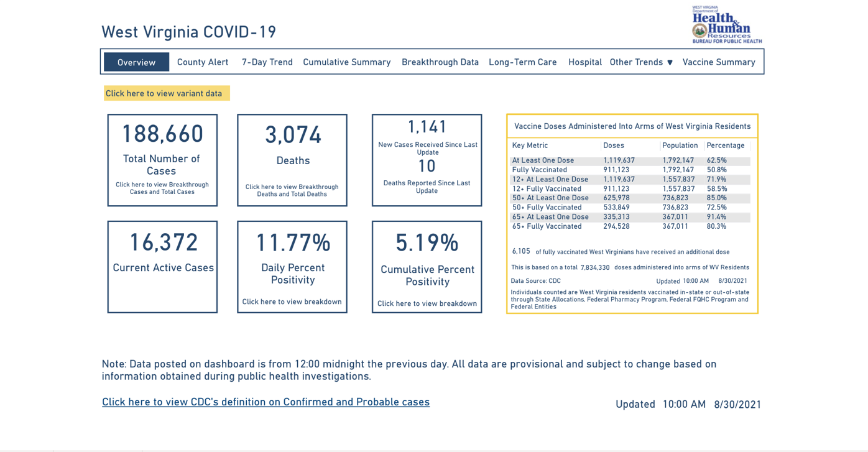Select the Current Active Cases tile
The width and height of the screenshot is (868, 452).
pos(162,267)
